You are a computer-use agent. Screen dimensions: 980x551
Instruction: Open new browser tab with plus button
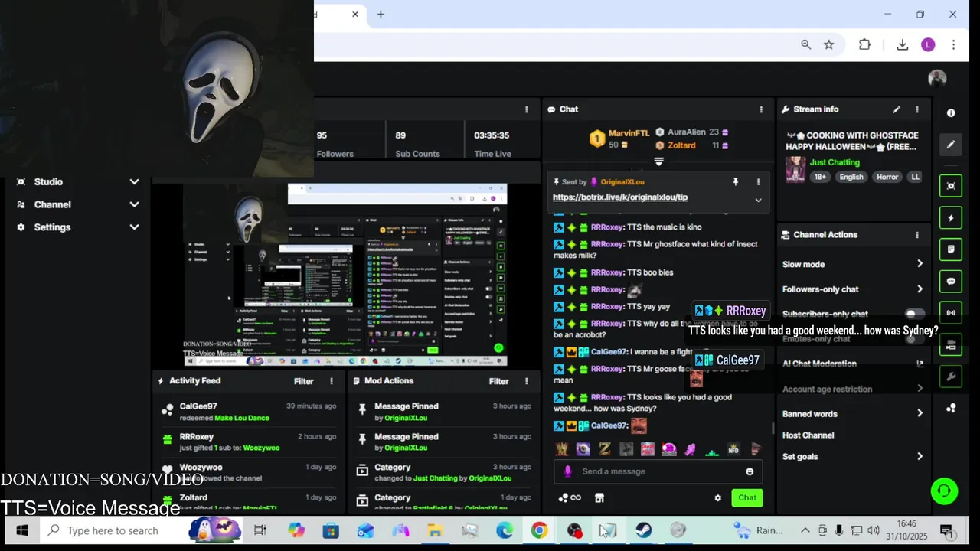[381, 14]
